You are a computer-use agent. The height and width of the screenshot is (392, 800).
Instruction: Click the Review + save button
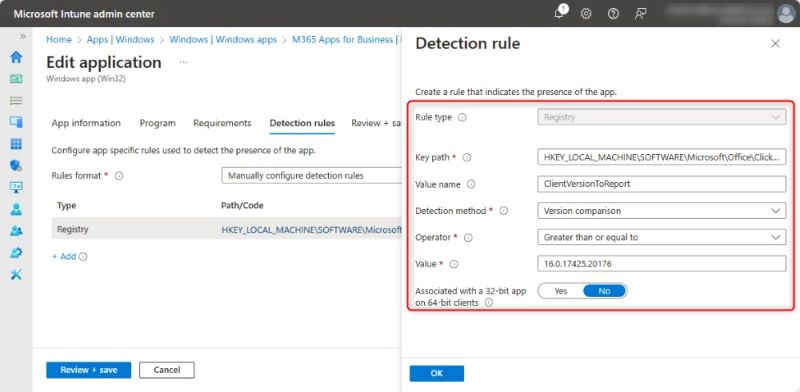tap(89, 370)
